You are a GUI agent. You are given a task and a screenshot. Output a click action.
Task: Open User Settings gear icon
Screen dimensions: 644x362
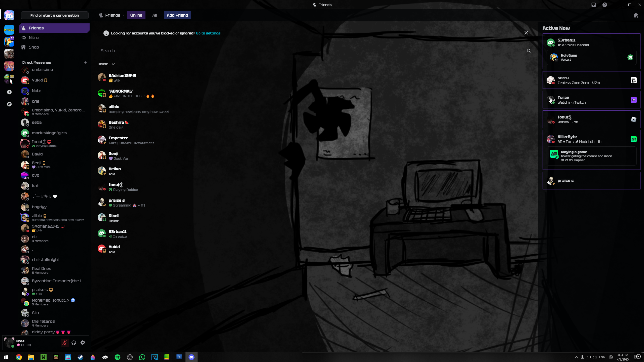point(83,343)
